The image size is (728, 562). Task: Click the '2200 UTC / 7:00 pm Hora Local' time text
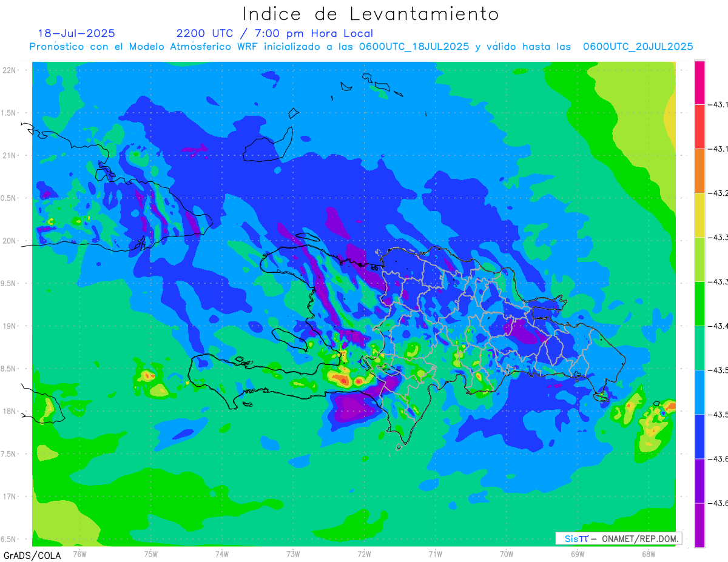coord(275,33)
